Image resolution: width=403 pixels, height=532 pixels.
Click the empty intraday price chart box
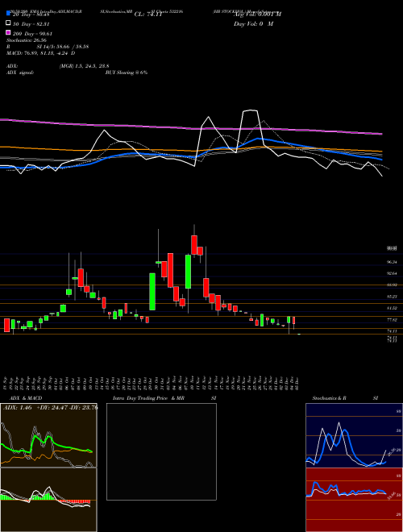coord(161,451)
